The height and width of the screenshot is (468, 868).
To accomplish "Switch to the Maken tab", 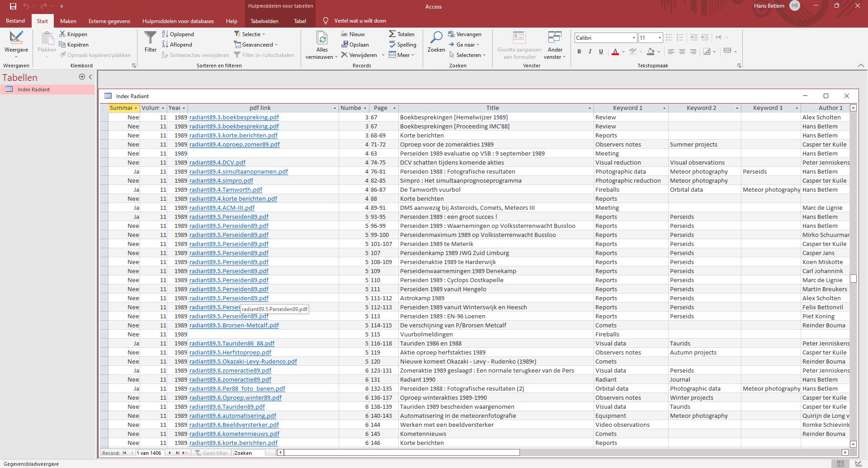I will coord(68,21).
